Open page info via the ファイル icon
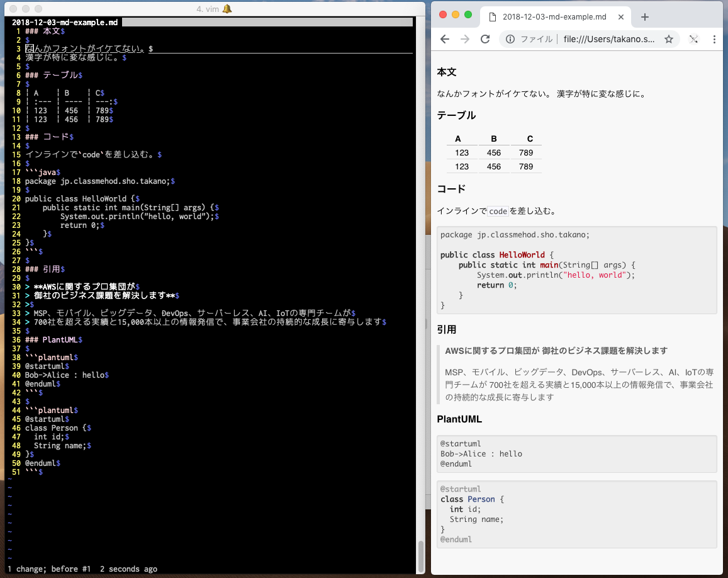728x578 pixels. (x=510, y=39)
